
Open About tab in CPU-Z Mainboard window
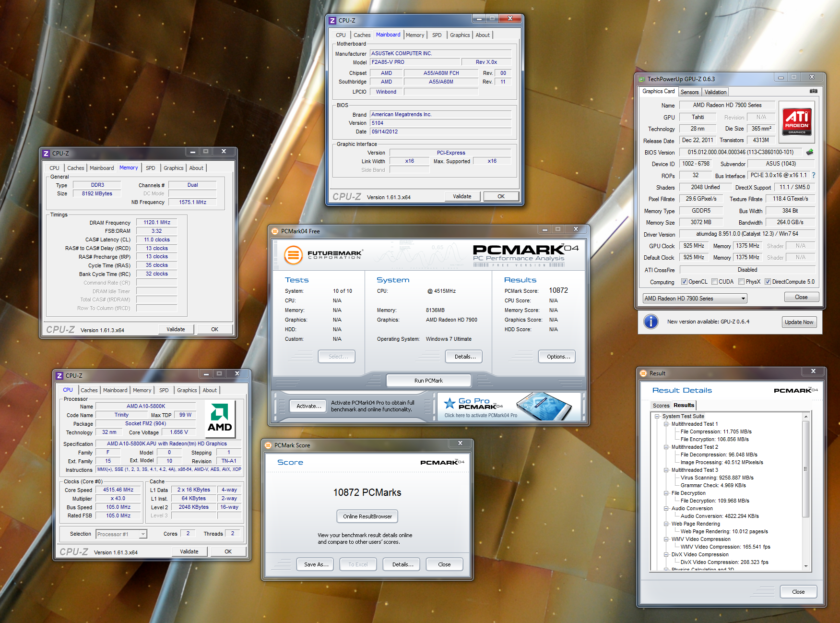click(x=483, y=35)
